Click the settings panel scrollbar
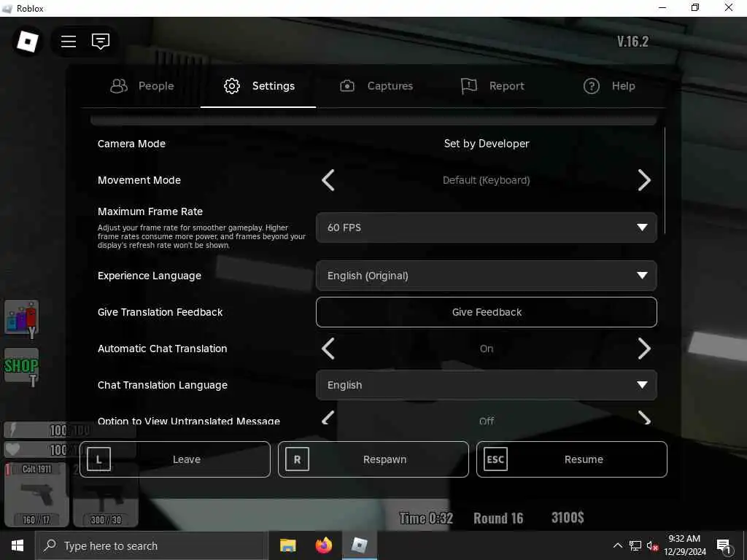Image resolution: width=747 pixels, height=560 pixels. coord(665,181)
